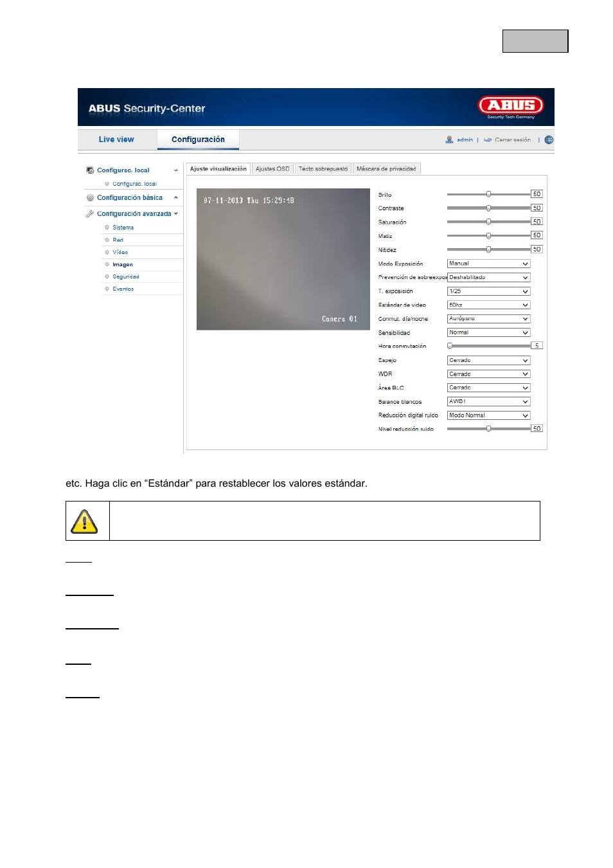Click the Nitidez slider handle
The image size is (613, 868).
click(488, 249)
